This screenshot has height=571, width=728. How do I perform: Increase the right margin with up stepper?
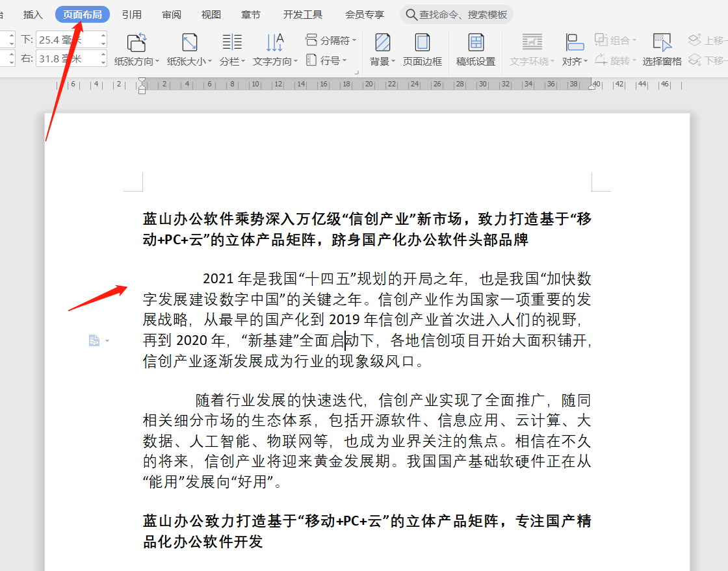[x=103, y=55]
